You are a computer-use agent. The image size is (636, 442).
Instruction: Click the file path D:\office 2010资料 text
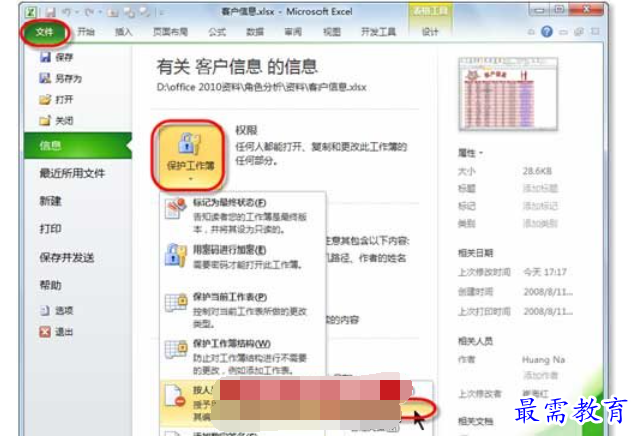[261, 87]
